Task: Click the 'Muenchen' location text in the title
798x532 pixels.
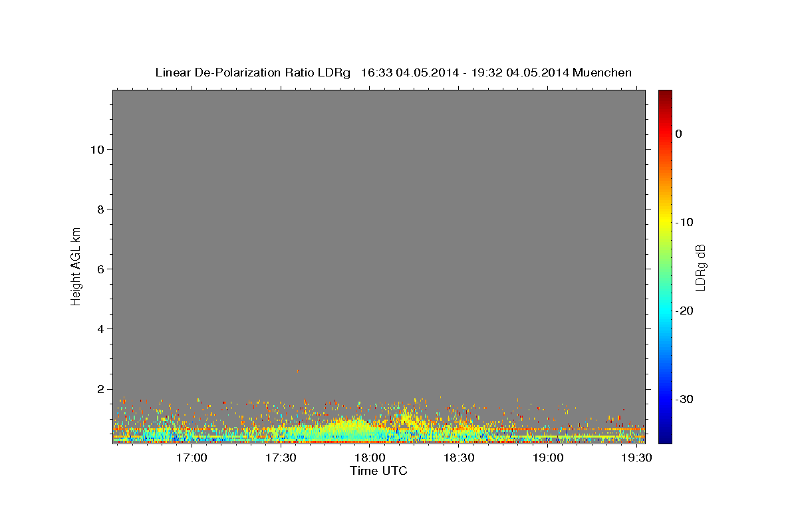Action: click(x=602, y=72)
